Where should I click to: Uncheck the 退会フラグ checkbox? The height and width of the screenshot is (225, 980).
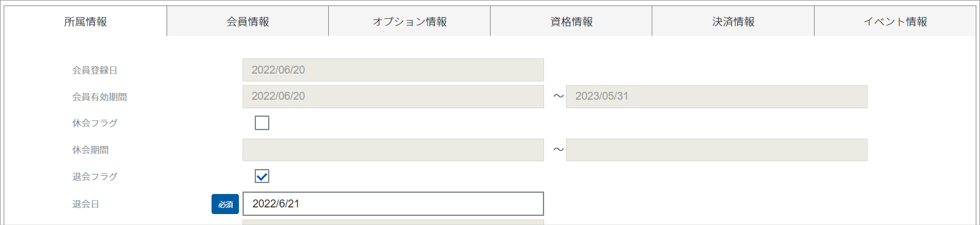click(262, 176)
